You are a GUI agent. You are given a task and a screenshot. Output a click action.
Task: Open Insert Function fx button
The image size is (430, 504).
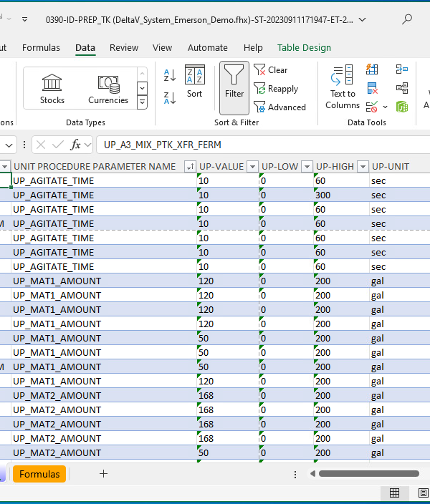pos(76,145)
